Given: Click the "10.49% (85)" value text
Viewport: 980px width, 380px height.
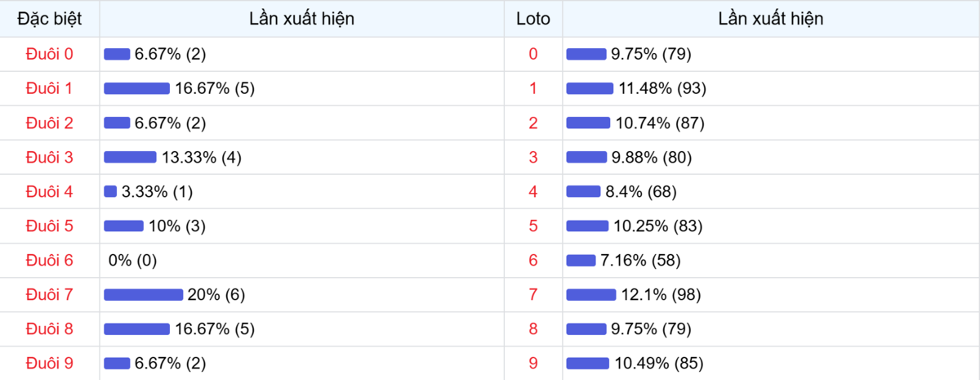Looking at the screenshot, I should coord(658,363).
